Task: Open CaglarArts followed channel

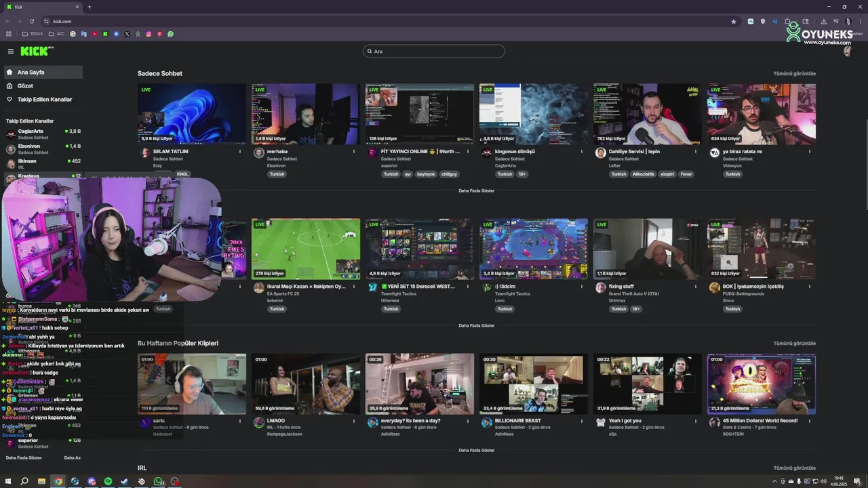Action: pos(43,134)
